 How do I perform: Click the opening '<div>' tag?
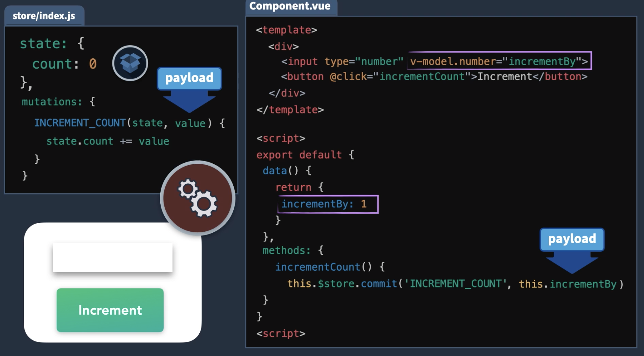click(283, 47)
